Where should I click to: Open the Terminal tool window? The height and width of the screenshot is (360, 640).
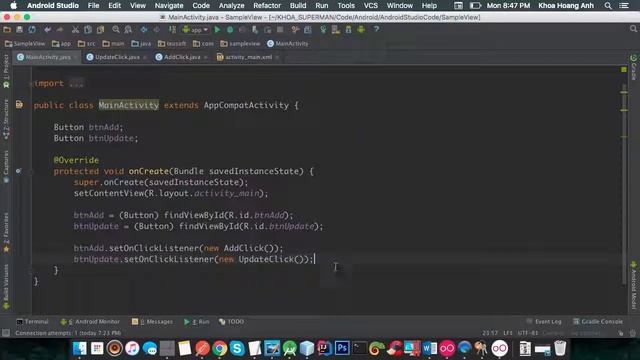pyautogui.click(x=32, y=322)
